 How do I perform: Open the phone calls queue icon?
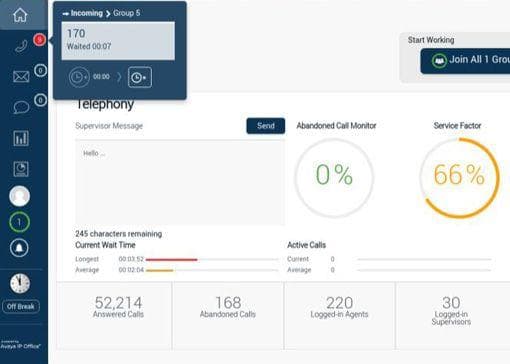[21, 46]
